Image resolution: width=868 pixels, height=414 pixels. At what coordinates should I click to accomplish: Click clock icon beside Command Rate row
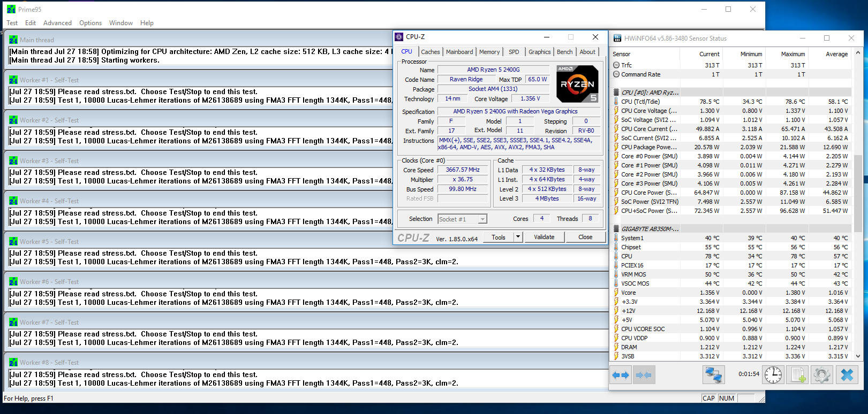click(x=616, y=74)
